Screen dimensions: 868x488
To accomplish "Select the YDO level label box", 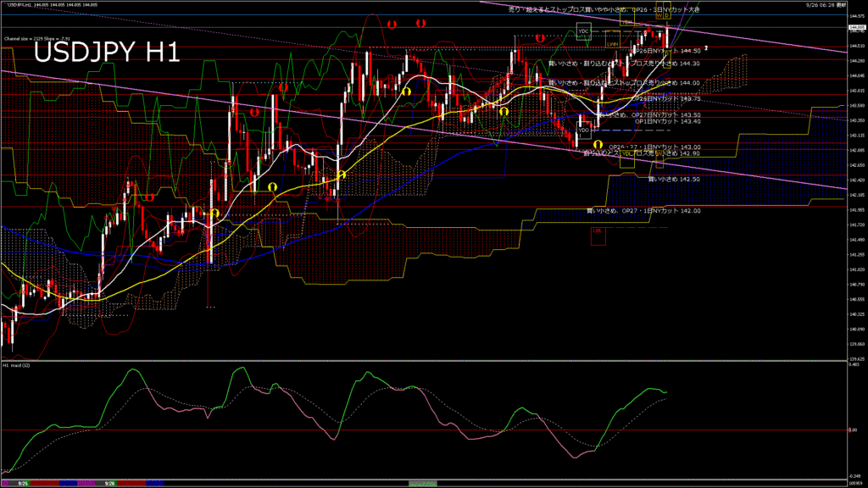I will (x=583, y=130).
